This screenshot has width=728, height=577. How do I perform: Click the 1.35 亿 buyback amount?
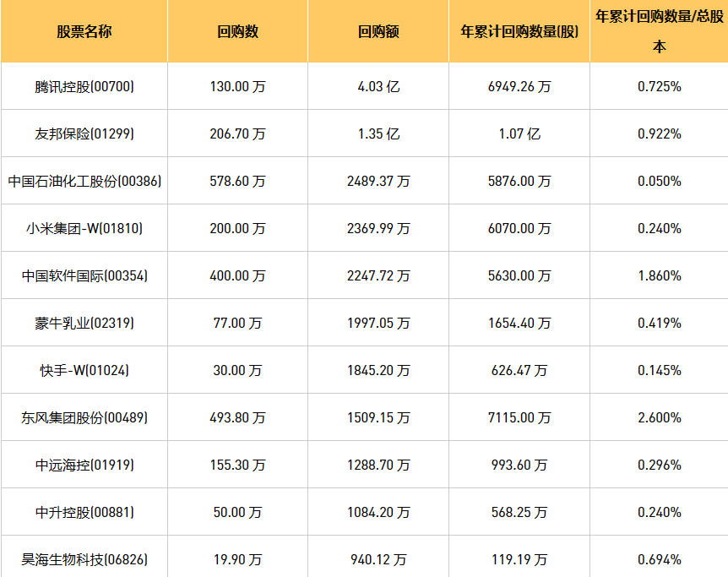coord(378,134)
